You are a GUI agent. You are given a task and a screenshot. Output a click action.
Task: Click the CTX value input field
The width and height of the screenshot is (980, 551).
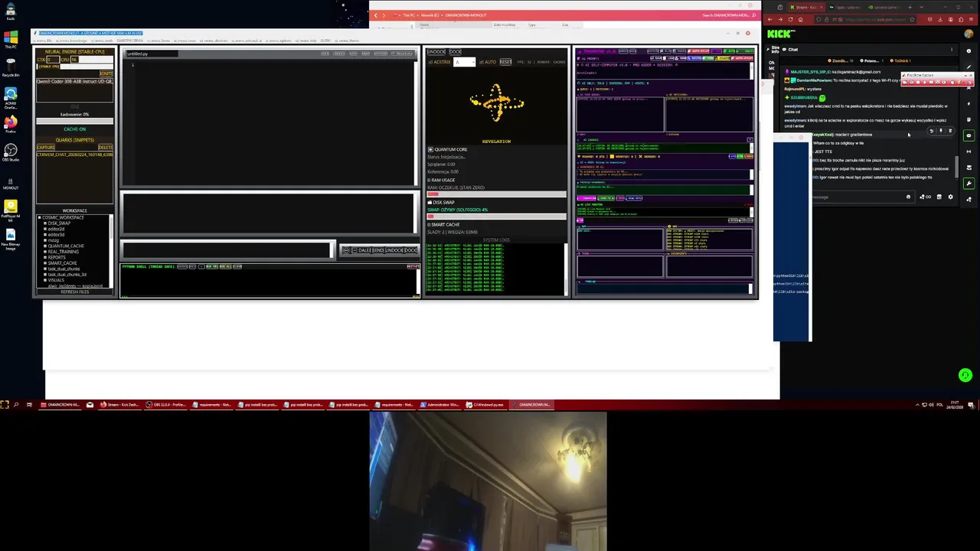(x=53, y=60)
